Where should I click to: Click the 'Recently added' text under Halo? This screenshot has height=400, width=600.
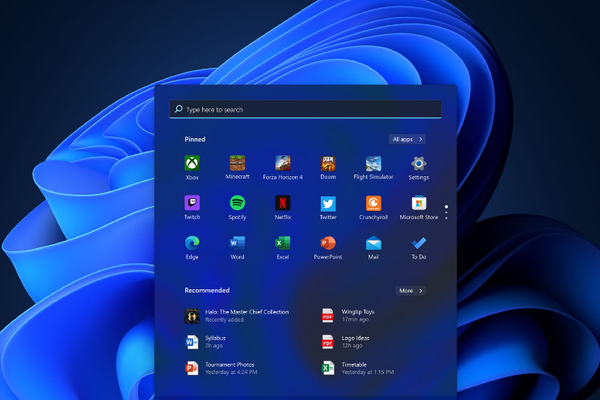click(x=224, y=320)
